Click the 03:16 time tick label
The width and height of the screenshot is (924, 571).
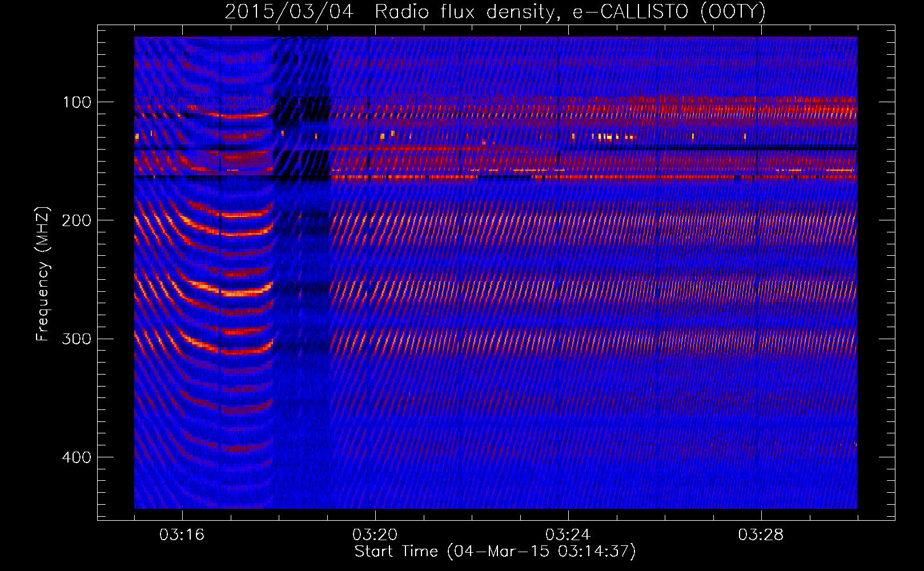pos(182,535)
